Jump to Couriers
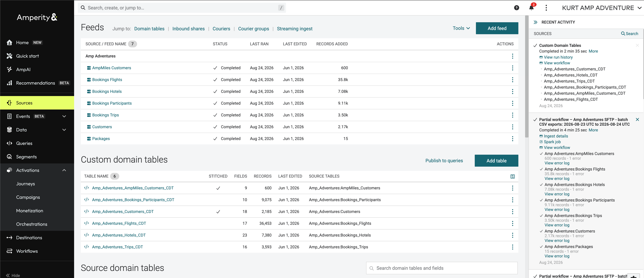Image resolution: width=644 pixels, height=278 pixels. tap(221, 29)
